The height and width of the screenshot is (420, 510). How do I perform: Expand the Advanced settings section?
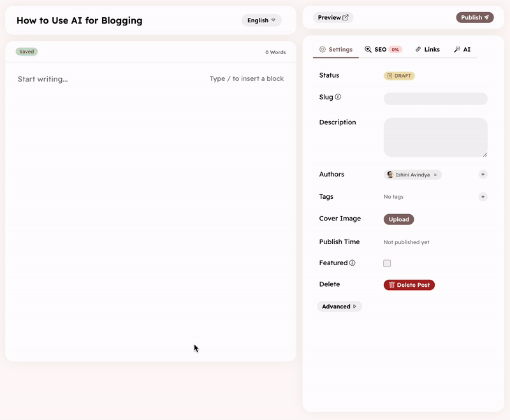339,307
